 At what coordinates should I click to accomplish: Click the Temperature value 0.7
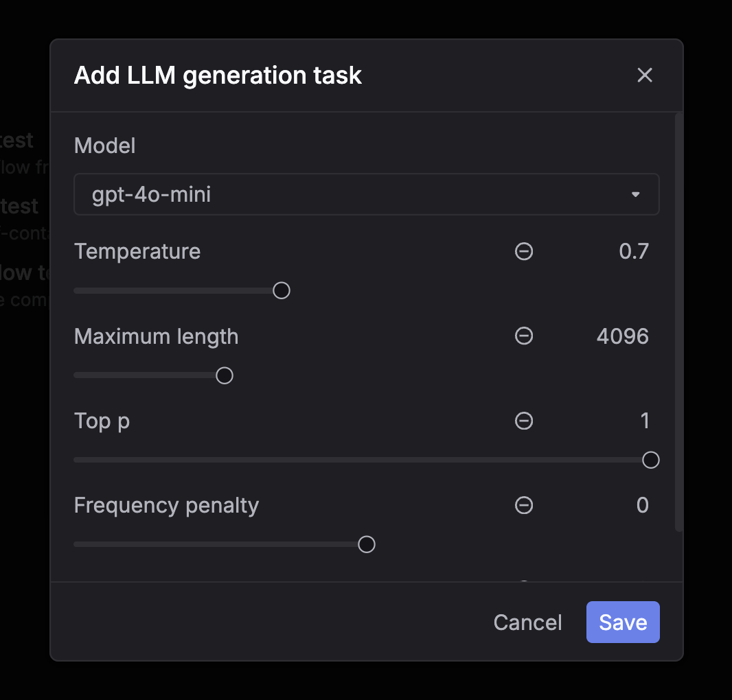(635, 251)
